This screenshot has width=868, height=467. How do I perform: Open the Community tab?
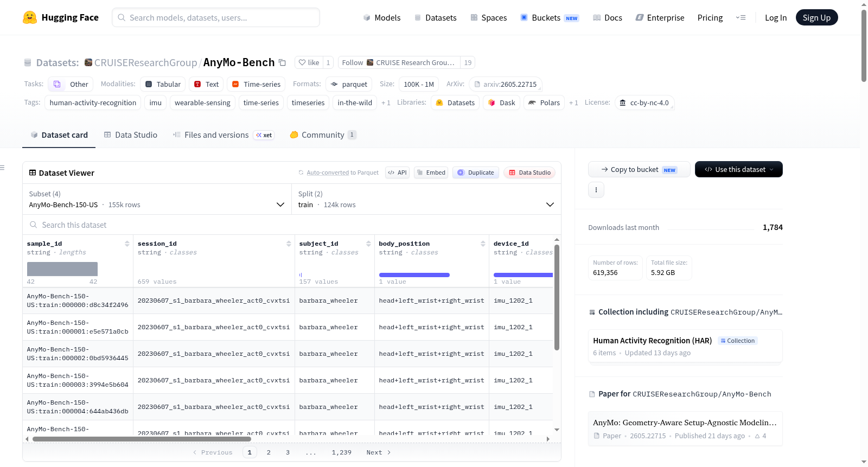323,135
